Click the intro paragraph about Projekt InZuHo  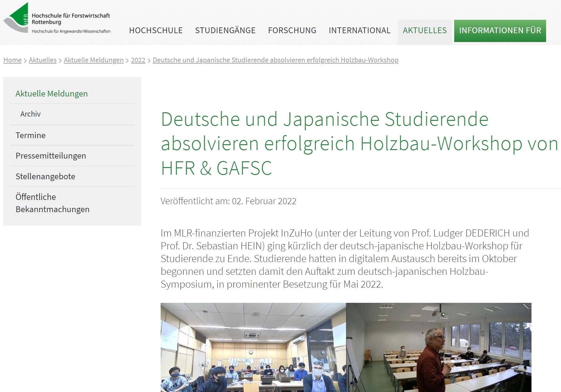[x=345, y=258]
